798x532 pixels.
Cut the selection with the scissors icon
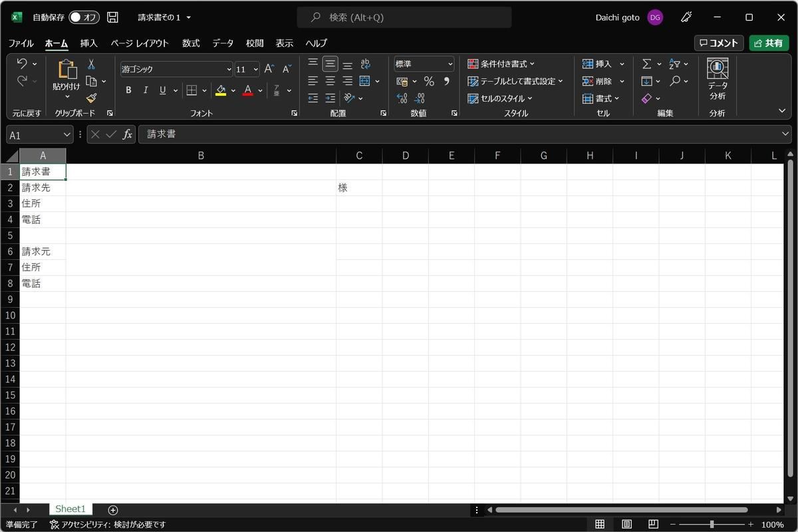91,64
